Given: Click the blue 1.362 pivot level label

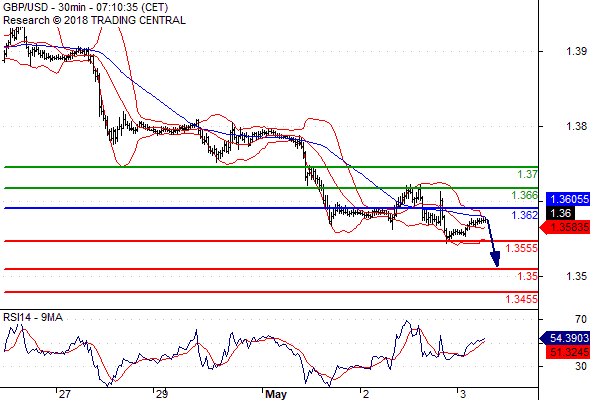Looking at the screenshot, I should click(524, 215).
